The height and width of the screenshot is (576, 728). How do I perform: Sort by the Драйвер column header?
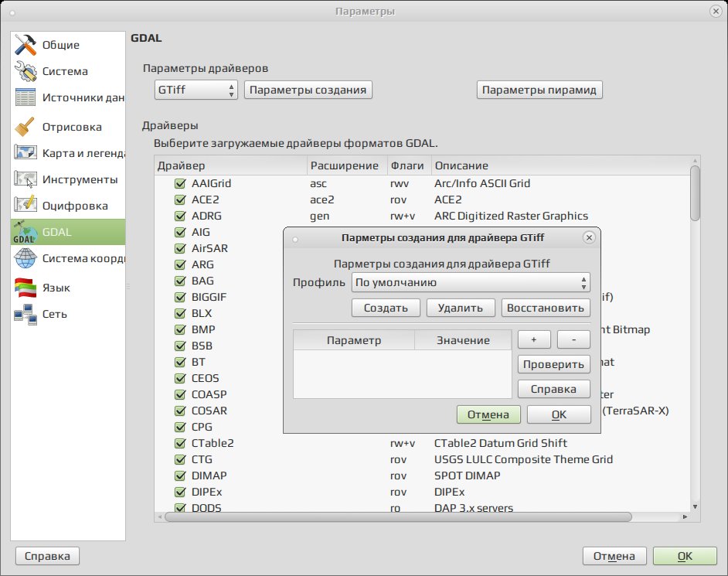[x=230, y=165]
